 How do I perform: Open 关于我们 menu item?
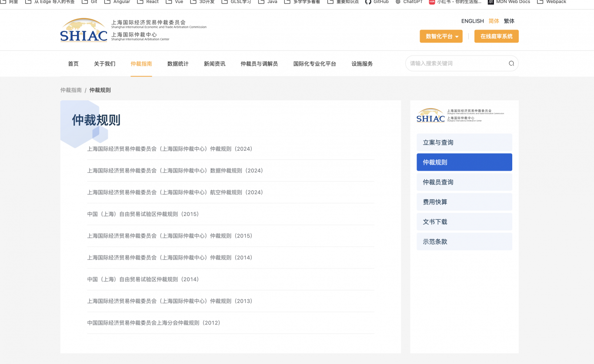[x=105, y=64]
